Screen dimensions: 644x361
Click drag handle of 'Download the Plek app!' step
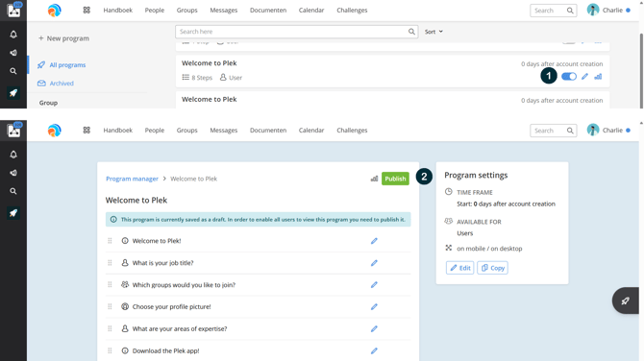(110, 350)
